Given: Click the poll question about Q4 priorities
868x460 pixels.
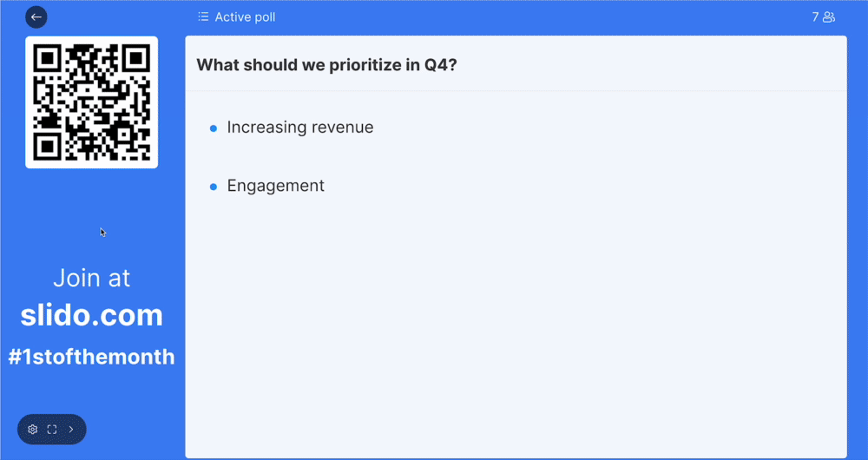Looking at the screenshot, I should click(x=326, y=64).
